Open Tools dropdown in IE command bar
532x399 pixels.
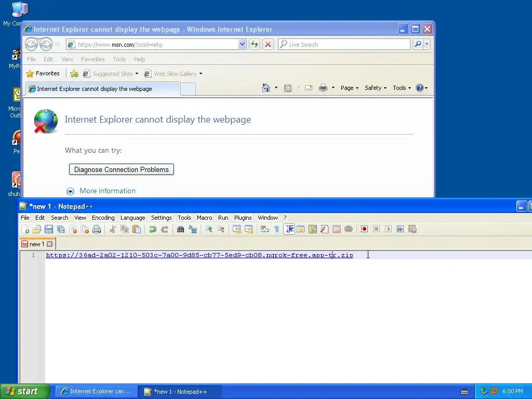coord(402,88)
